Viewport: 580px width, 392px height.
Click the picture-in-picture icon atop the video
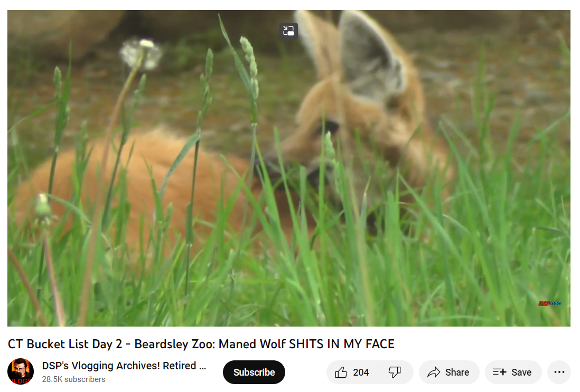288,31
